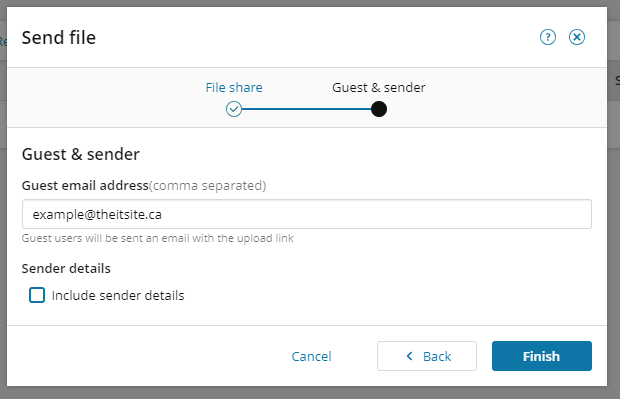Click the chevron arrow inside Back button
Viewport: 620px width, 399px height.
tap(410, 356)
